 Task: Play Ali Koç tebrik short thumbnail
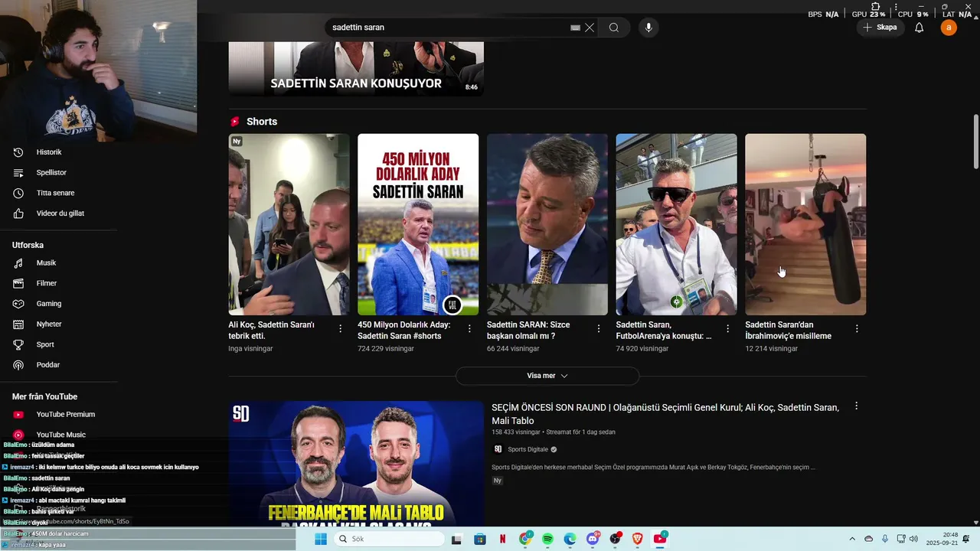[x=289, y=224]
